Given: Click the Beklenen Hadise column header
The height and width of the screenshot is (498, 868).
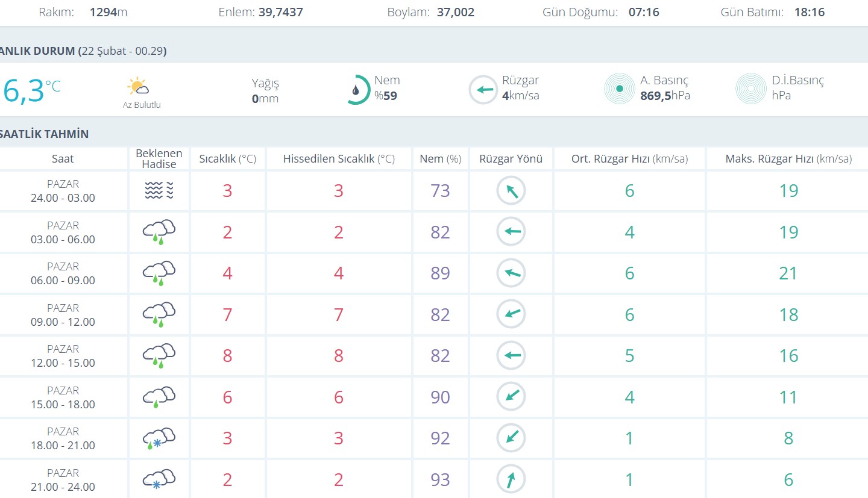Looking at the screenshot, I should (159, 159).
